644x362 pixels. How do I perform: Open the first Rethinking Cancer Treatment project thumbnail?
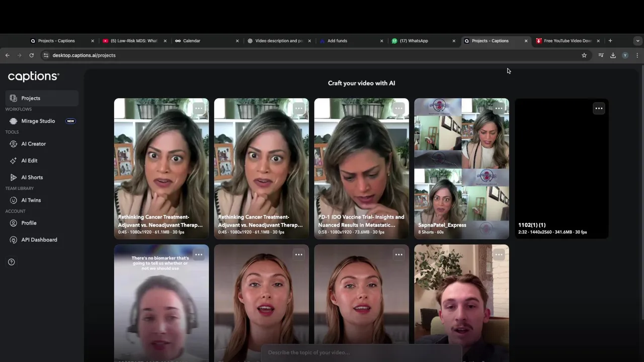point(162,168)
